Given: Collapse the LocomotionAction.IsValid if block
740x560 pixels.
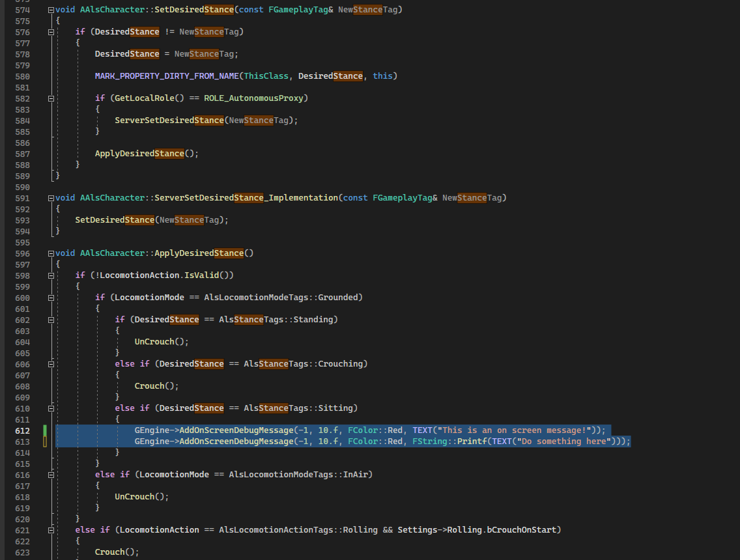Looking at the screenshot, I should click(x=50, y=275).
